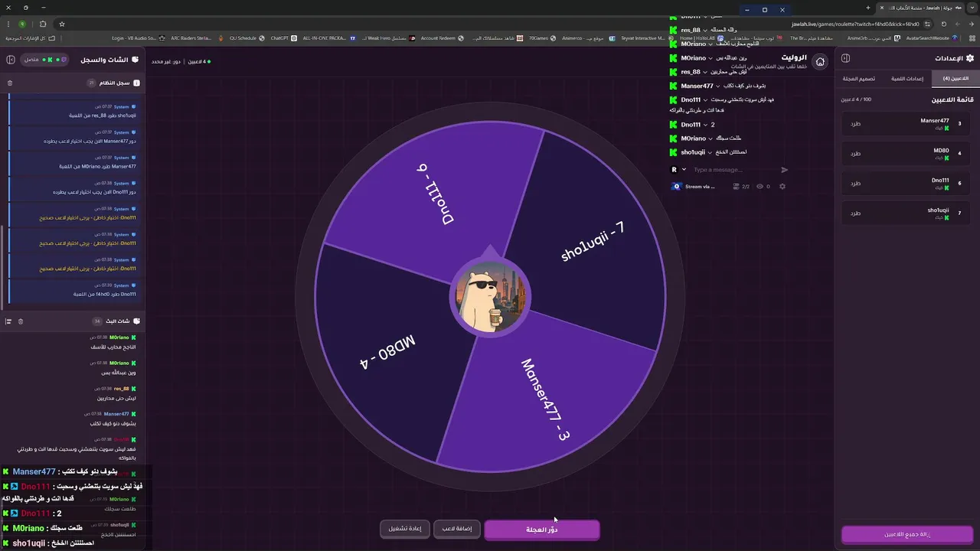Clear the stream chat with trash icon
The height and width of the screenshot is (551, 980).
point(21,321)
